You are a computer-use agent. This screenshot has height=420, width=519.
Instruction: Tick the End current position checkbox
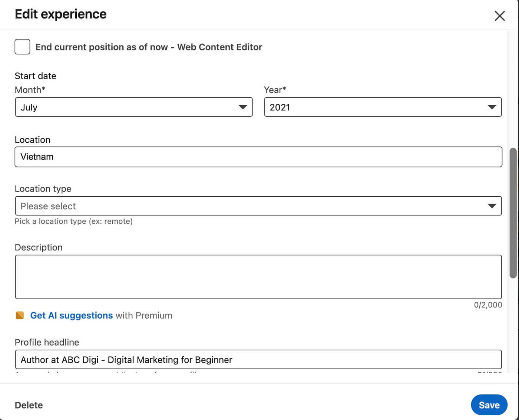pos(22,47)
